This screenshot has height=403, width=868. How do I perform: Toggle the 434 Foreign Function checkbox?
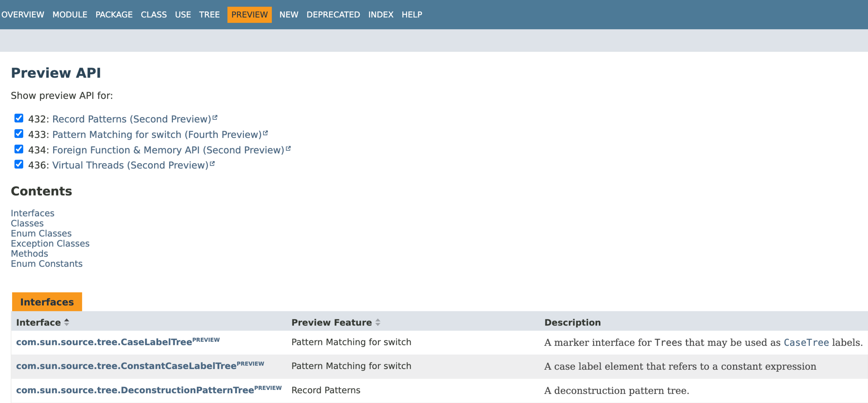click(x=19, y=149)
